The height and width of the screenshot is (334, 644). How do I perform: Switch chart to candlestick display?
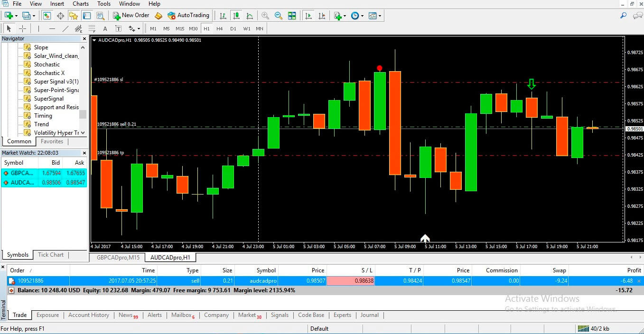click(237, 15)
